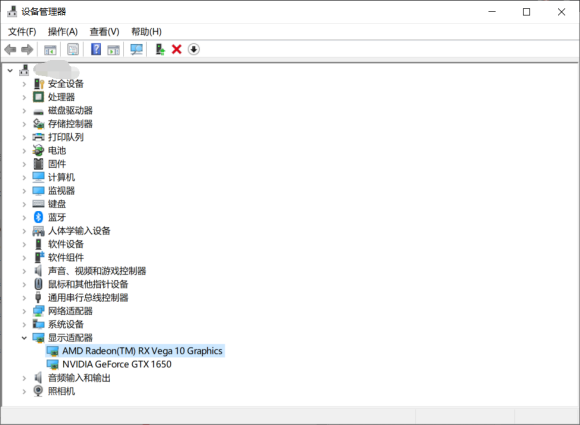The image size is (580, 425).
Task: Open the 文件(F) menu
Action: click(x=22, y=32)
